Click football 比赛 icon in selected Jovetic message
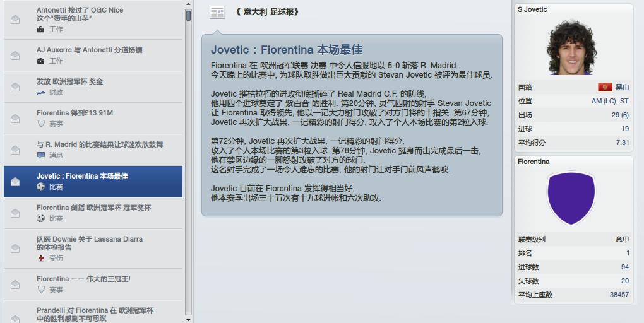This screenshot has width=644, height=323. tap(40, 187)
